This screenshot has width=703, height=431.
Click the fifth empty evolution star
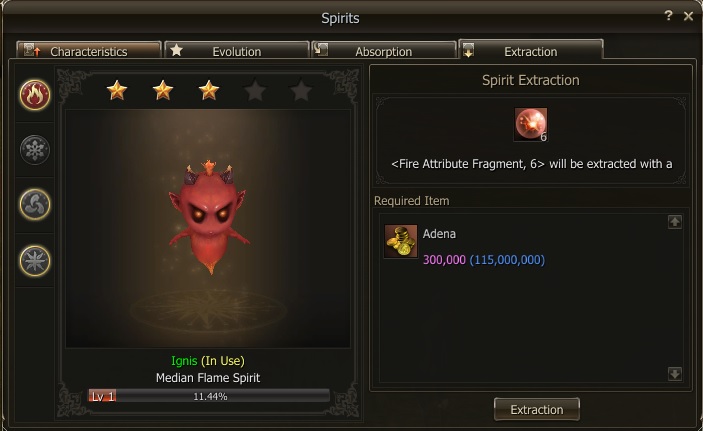[301, 91]
